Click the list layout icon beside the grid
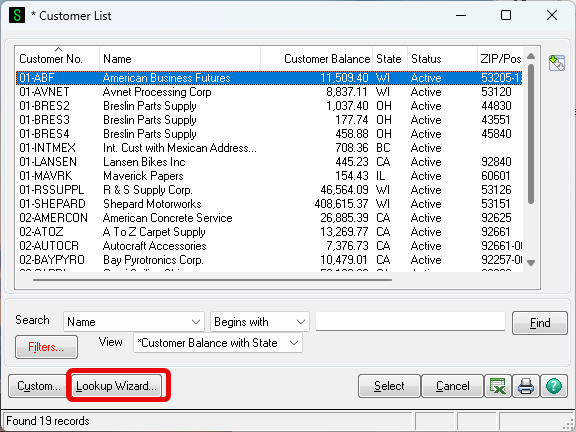Screen dimensions: 576x432 [557, 62]
